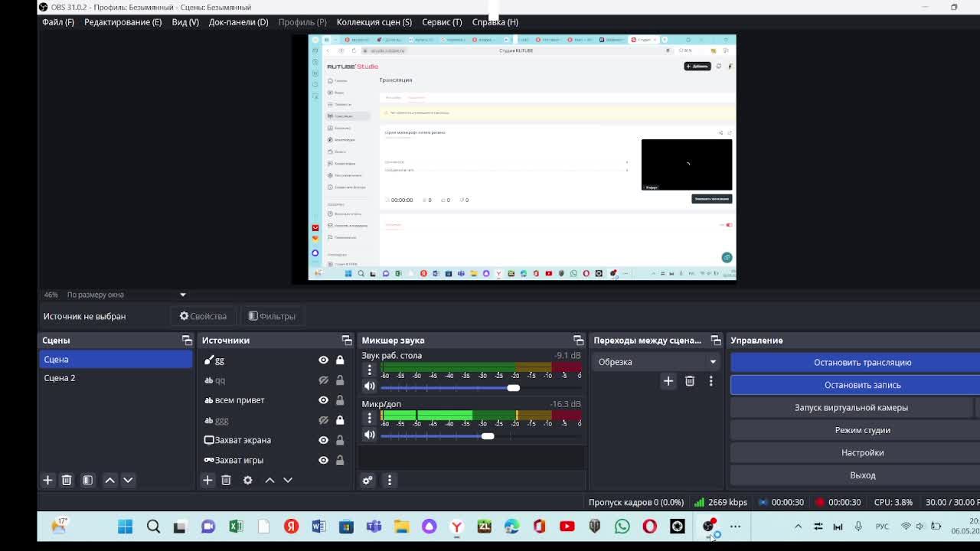This screenshot has height=551, width=980.
Task: Toggle the lock on the Захват игры source
Action: tap(340, 460)
